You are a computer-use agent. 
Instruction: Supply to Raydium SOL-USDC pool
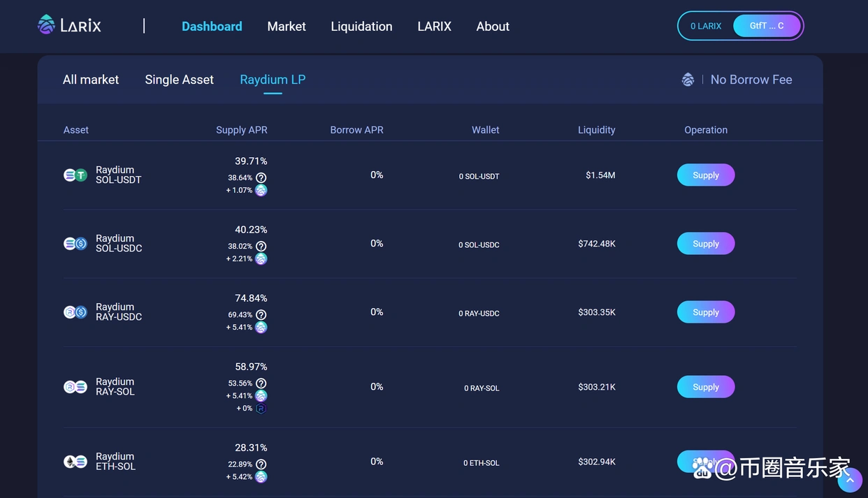(705, 244)
